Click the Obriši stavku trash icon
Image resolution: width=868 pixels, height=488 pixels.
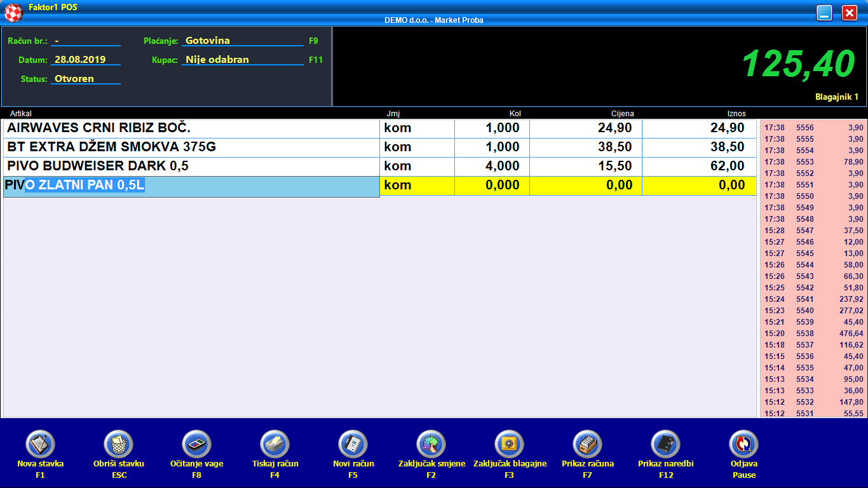tap(119, 444)
